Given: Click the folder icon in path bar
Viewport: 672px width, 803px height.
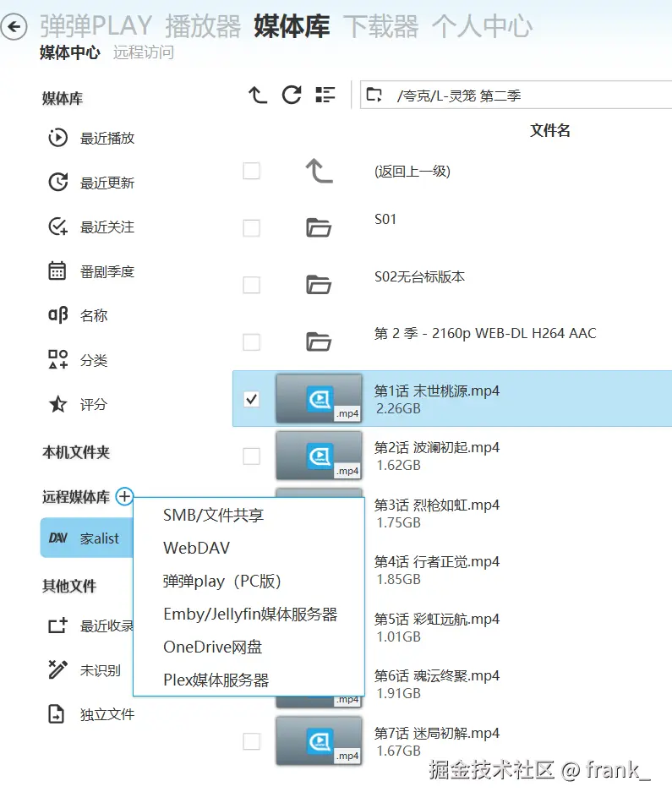Looking at the screenshot, I should point(374,95).
